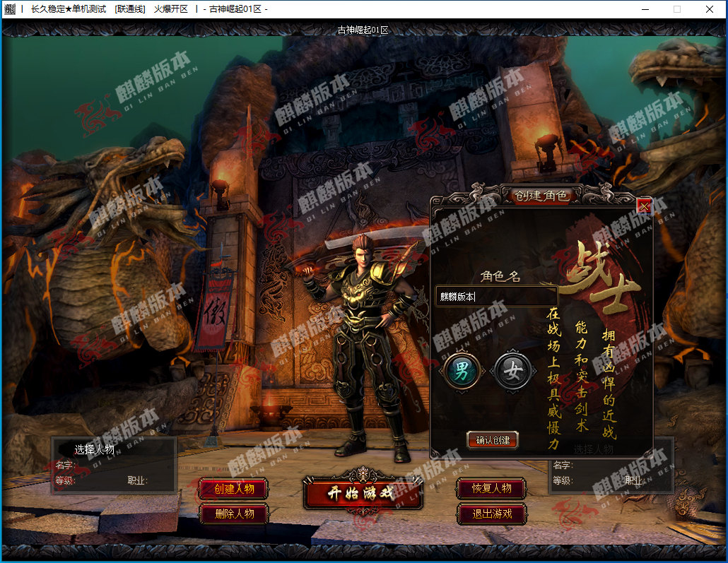This screenshot has height=563, width=728.
Task: Click the 名字 label in right panel
Action: click(x=563, y=465)
